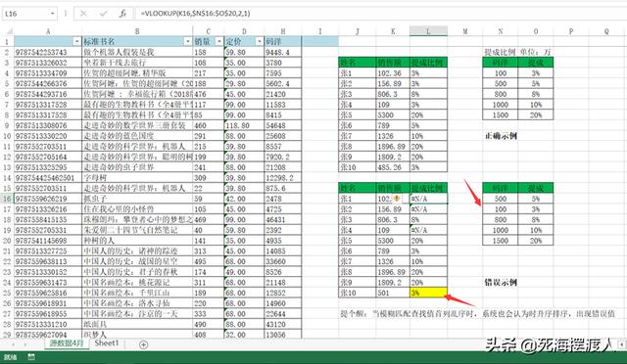Click the paste options icon near K16
This screenshot has height=364, width=627.
click(397, 199)
